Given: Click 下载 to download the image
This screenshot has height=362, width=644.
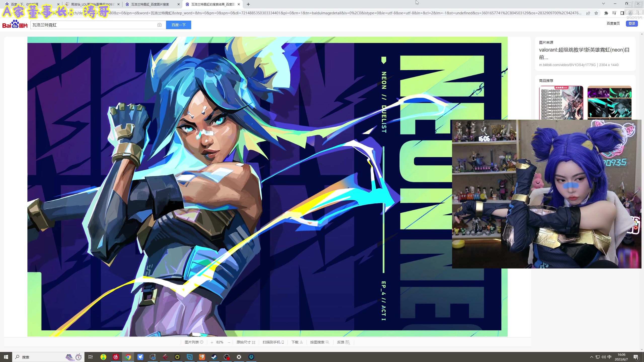Looking at the screenshot, I should [297, 342].
